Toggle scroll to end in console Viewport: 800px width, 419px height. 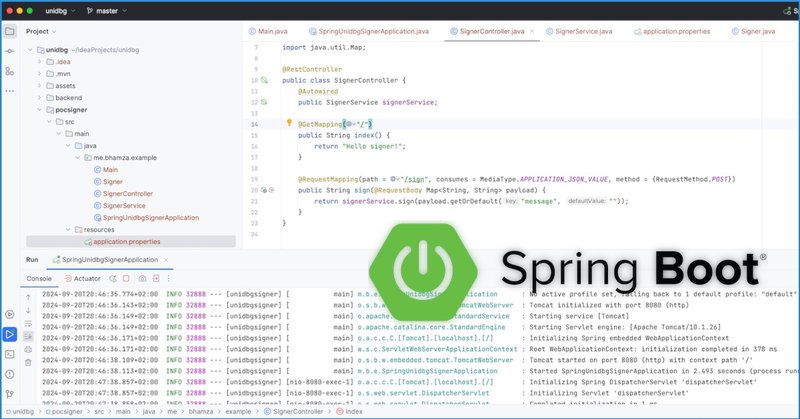(x=28, y=336)
